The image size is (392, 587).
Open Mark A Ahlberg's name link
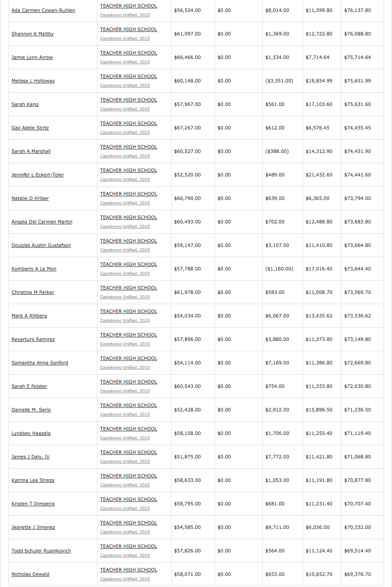(29, 316)
